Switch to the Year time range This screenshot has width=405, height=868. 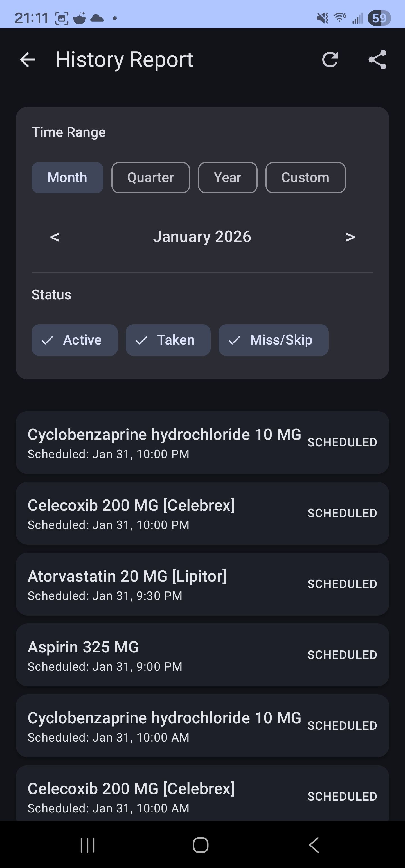click(228, 178)
